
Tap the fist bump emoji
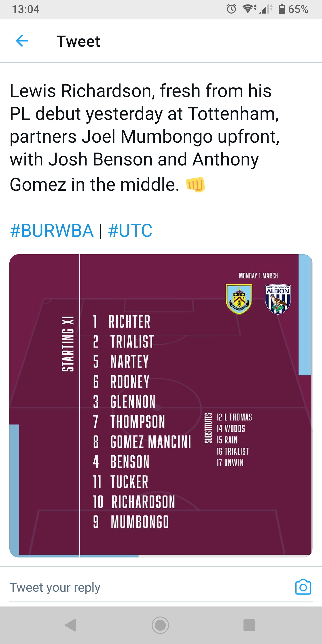click(x=195, y=185)
